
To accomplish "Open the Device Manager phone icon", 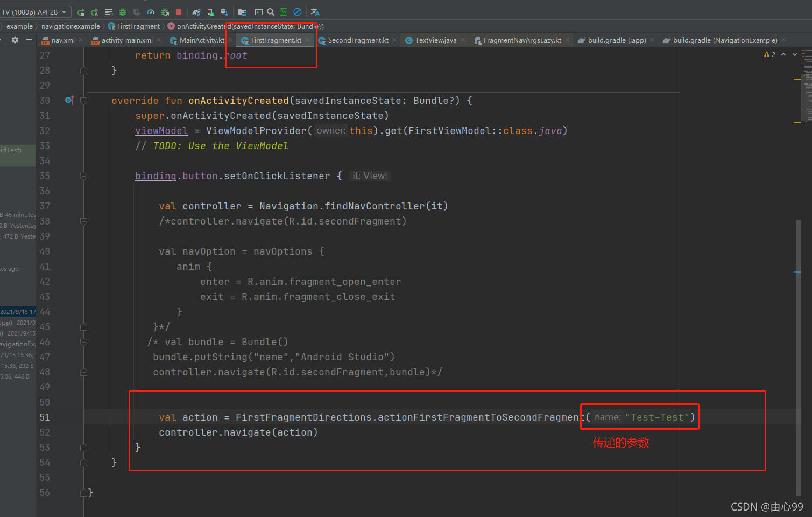I will (x=210, y=11).
